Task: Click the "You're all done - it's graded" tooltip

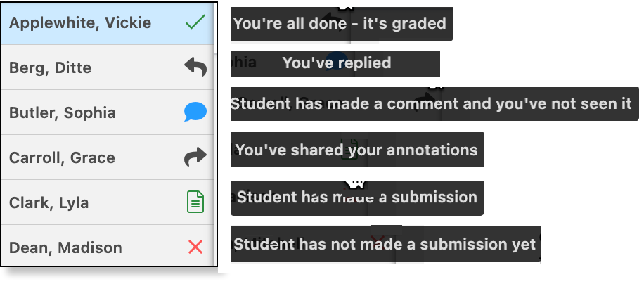Action: (341, 24)
